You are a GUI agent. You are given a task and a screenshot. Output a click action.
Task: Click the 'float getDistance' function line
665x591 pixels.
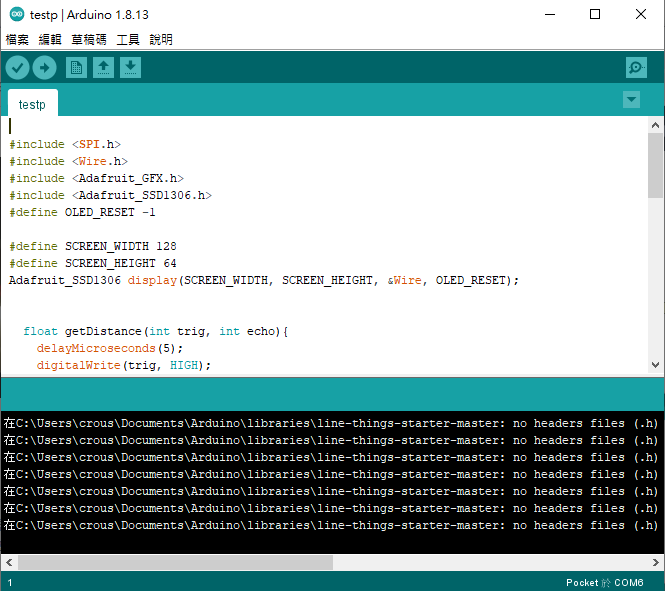[x=156, y=331]
